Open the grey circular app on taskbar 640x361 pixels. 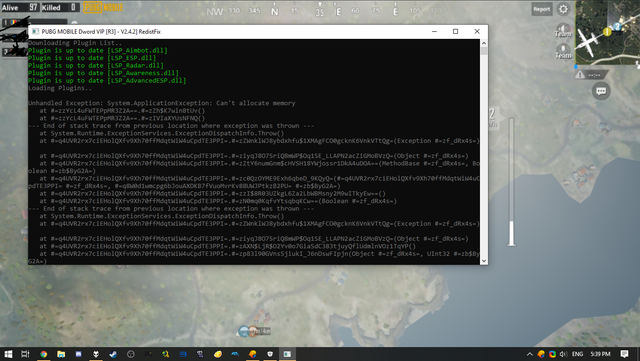click(x=131, y=354)
